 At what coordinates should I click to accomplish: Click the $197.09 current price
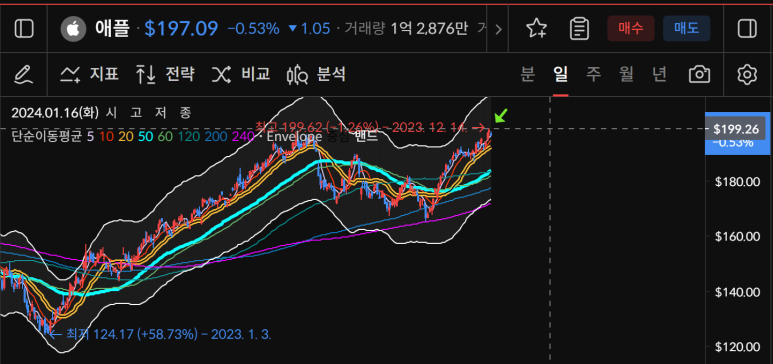(181, 29)
